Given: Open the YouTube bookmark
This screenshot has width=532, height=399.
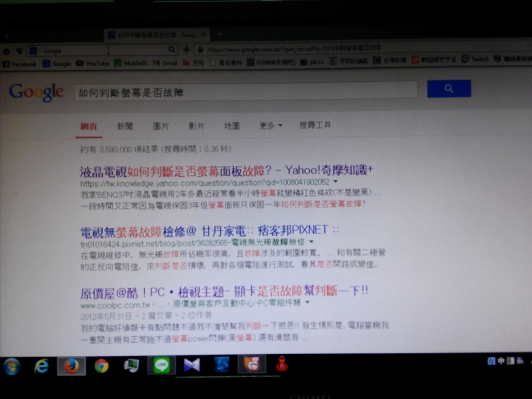Looking at the screenshot, I should [92, 64].
